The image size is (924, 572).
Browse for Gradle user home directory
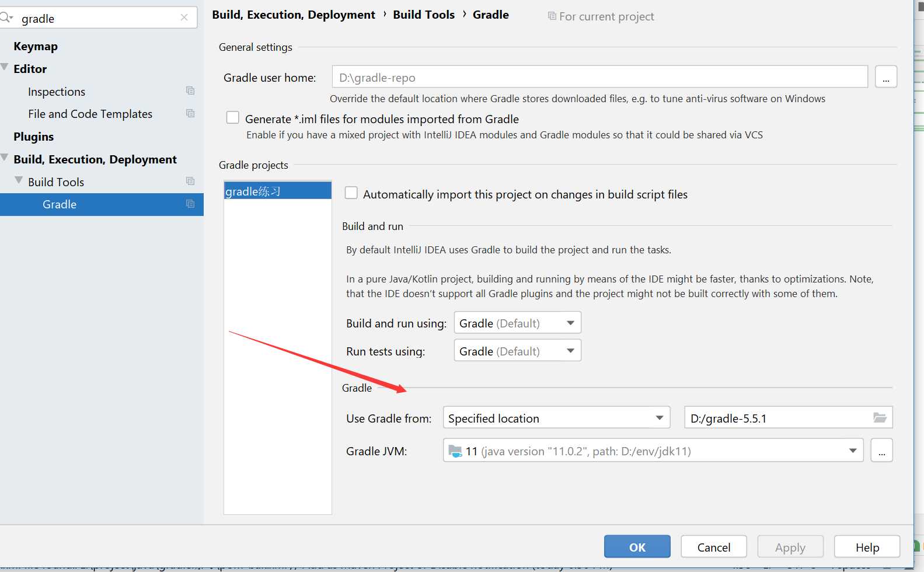[886, 77]
